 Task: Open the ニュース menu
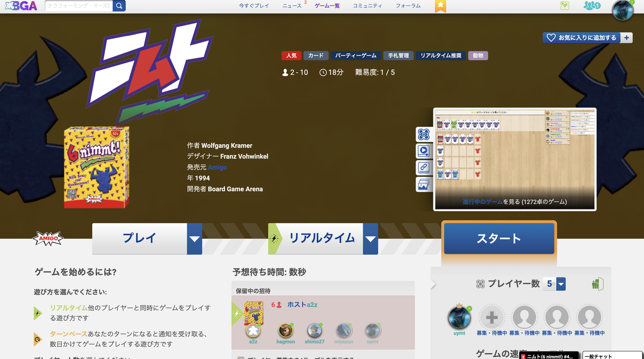pyautogui.click(x=292, y=6)
